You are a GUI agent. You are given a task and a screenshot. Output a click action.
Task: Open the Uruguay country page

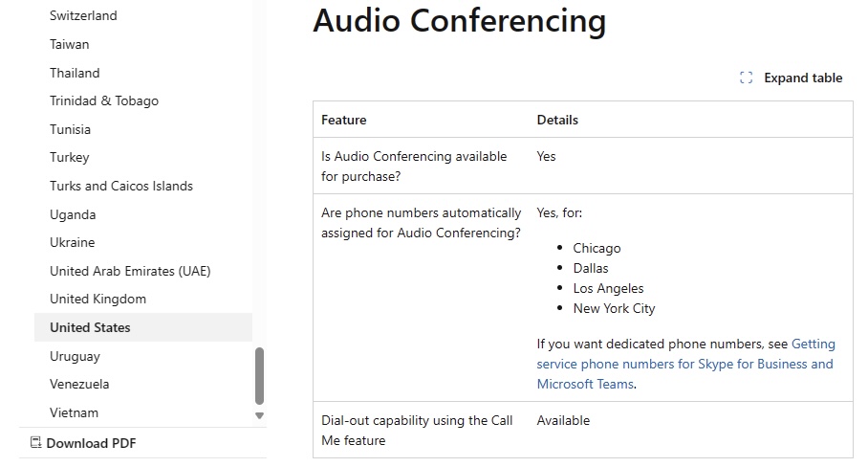(75, 356)
